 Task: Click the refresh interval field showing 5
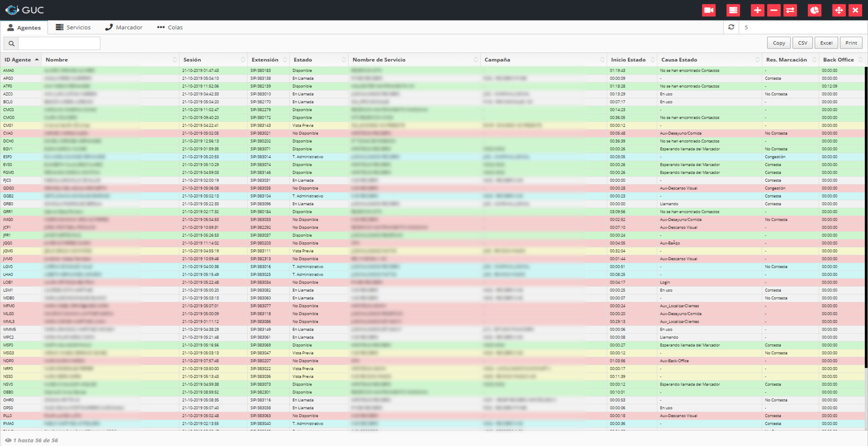click(803, 27)
